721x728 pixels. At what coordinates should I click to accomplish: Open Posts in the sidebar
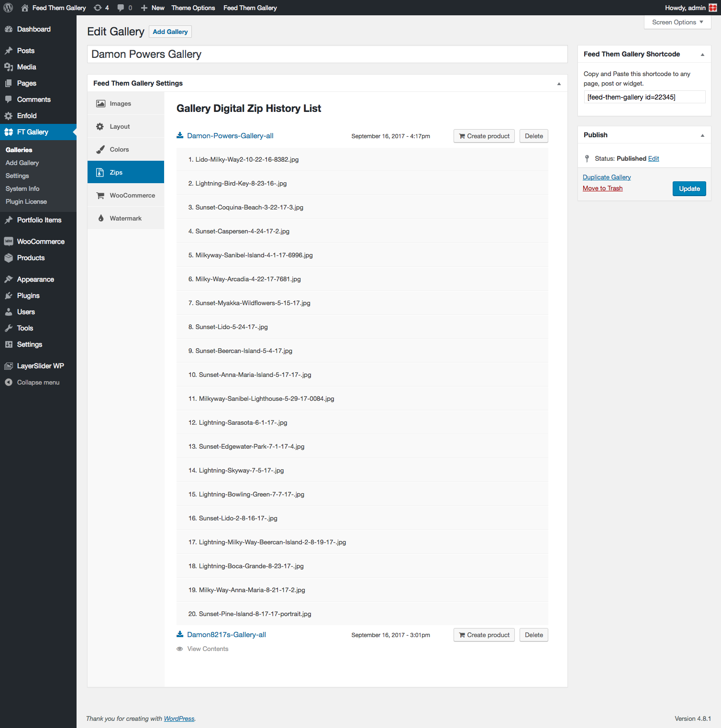coord(38,51)
